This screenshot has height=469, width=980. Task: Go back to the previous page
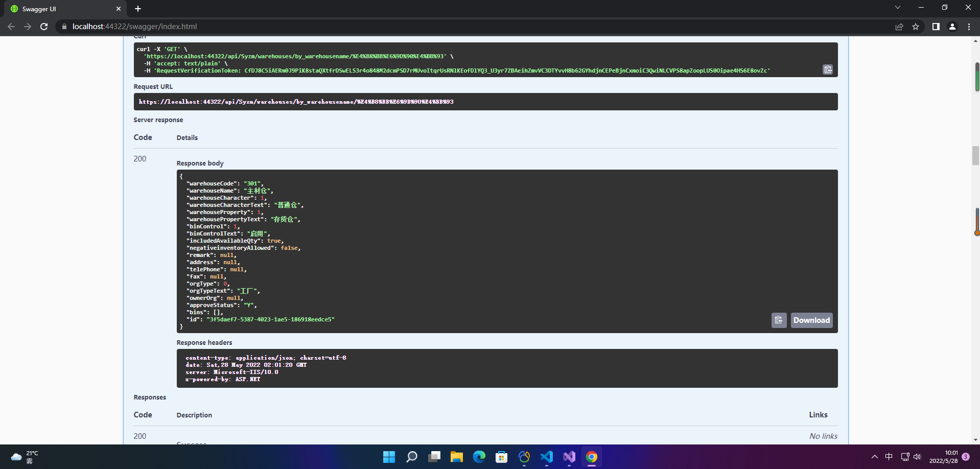coord(11,27)
